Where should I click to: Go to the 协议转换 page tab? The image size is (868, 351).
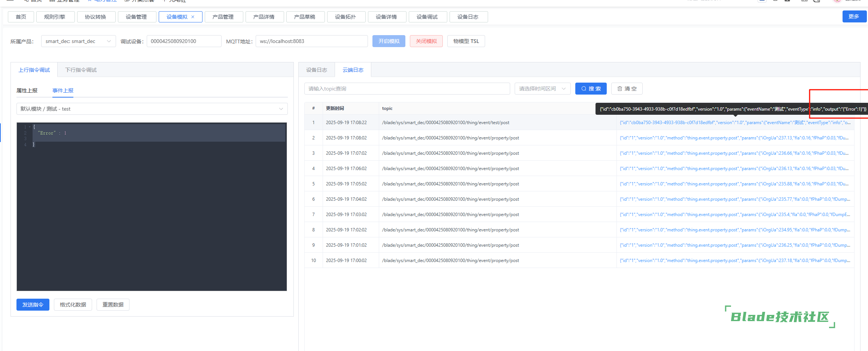pyautogui.click(x=95, y=17)
